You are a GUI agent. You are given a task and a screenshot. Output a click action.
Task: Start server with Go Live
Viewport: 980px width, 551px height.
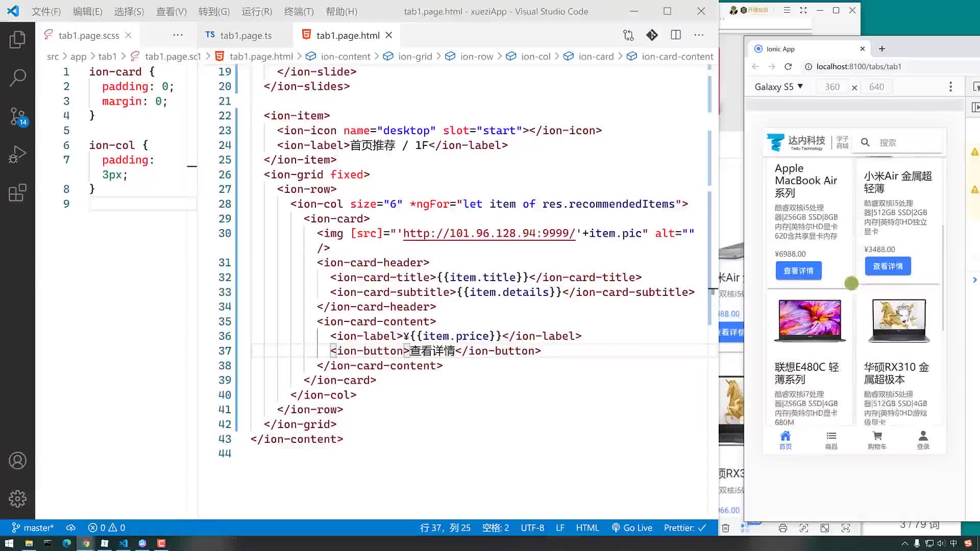pos(632,528)
